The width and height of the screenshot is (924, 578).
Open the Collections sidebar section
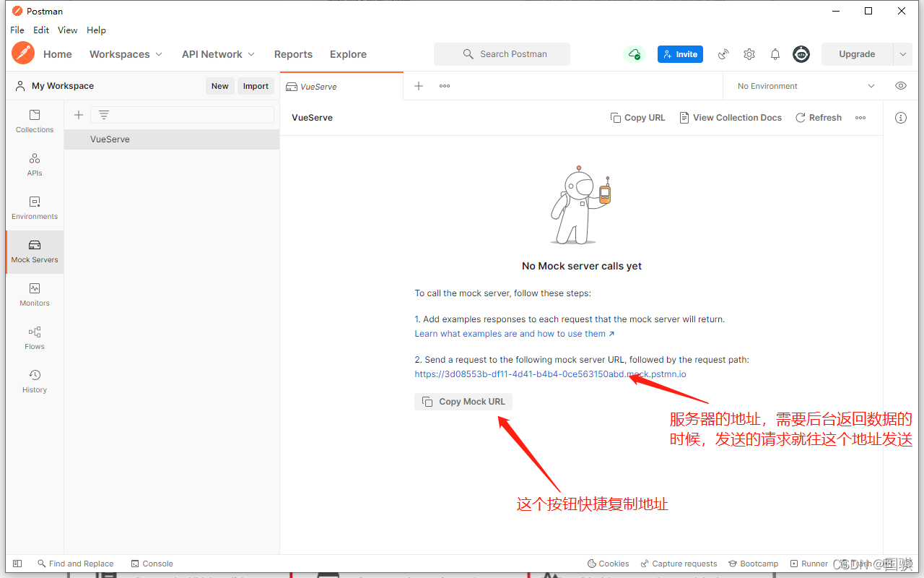(35, 121)
